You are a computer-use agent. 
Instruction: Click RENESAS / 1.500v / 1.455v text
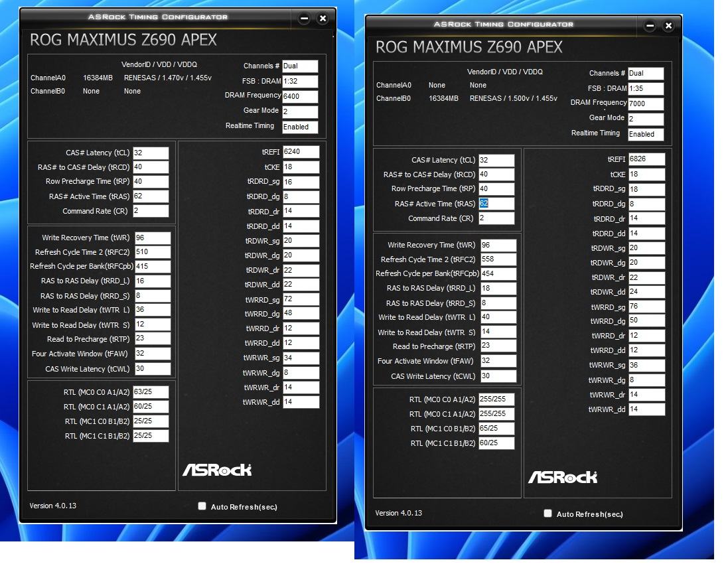pyautogui.click(x=513, y=98)
